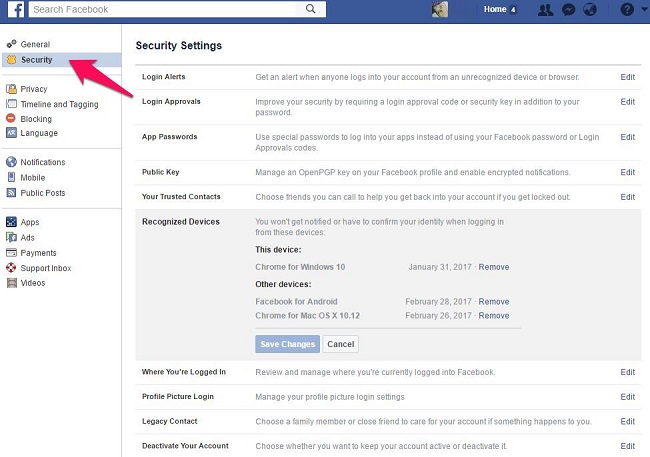Open General settings section
The width and height of the screenshot is (650, 457).
click(x=35, y=44)
